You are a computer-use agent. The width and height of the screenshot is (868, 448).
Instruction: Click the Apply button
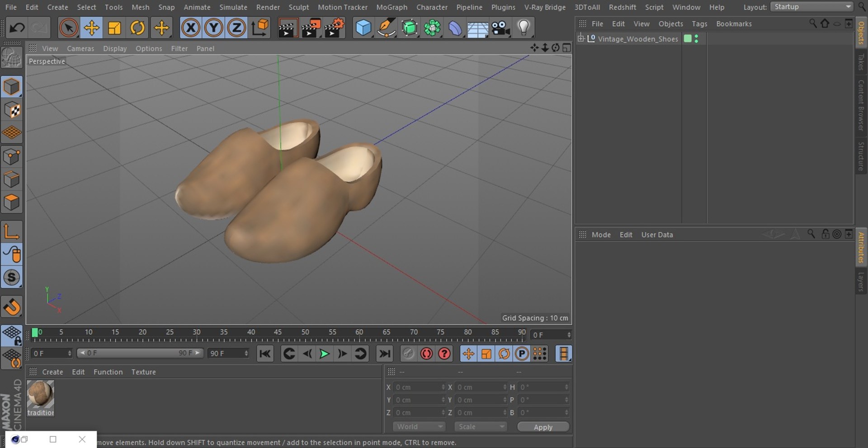(543, 427)
